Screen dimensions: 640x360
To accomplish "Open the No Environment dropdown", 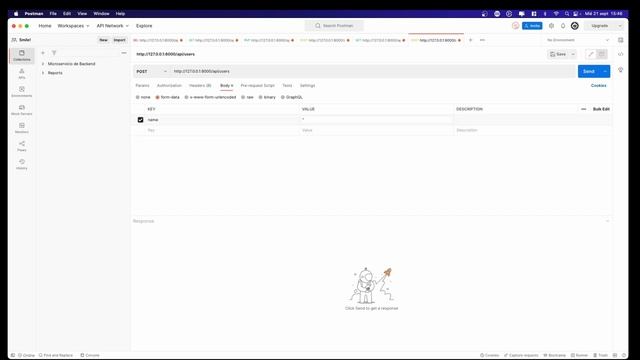I will point(578,40).
